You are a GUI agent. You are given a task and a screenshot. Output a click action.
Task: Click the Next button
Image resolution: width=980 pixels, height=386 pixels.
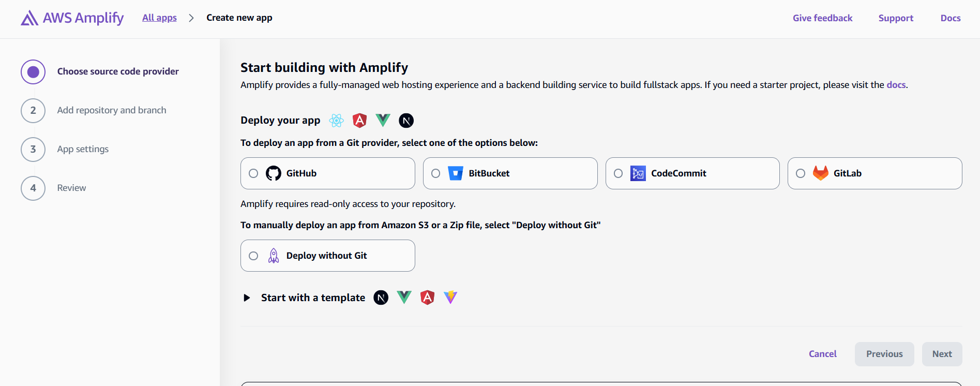[942, 353]
